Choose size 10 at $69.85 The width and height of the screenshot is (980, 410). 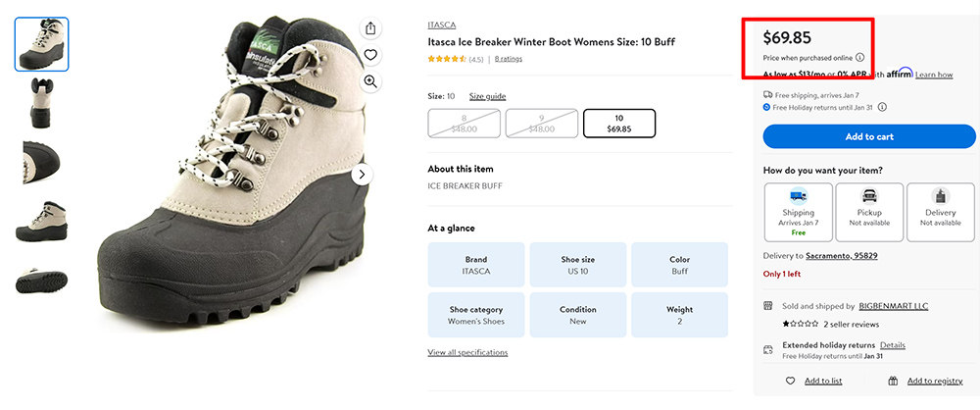[619, 124]
